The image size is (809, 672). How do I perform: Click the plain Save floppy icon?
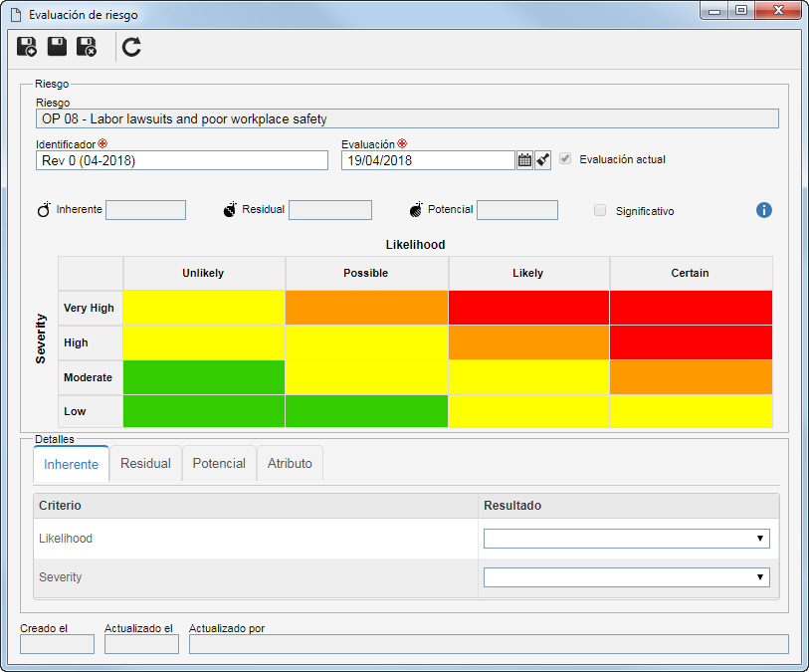click(x=57, y=47)
